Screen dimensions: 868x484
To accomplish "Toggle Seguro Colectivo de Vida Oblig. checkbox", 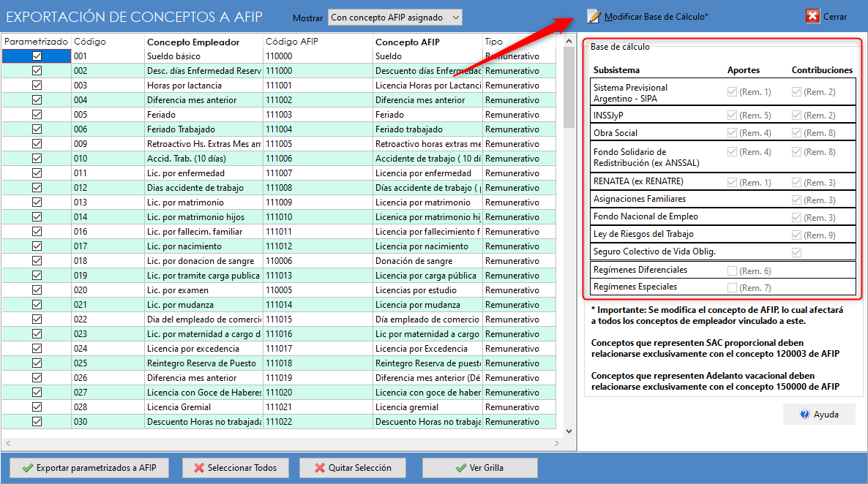I will [796, 252].
